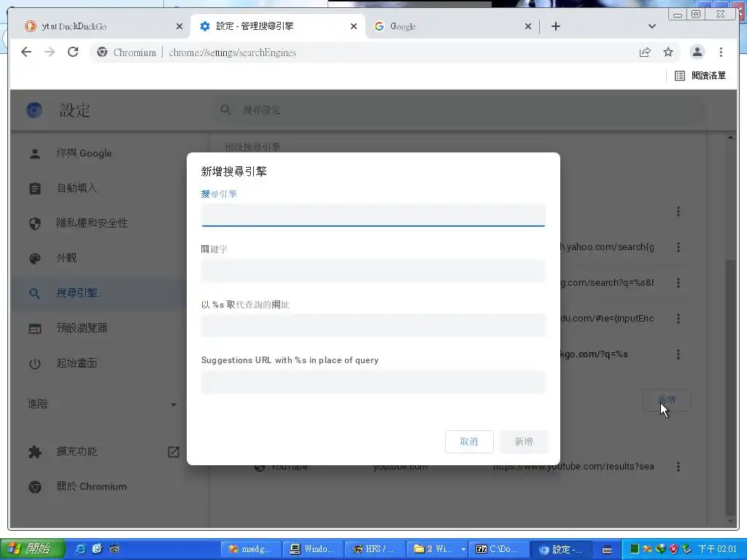Switch to the Windo... taskbar window
747x560 pixels.
(x=313, y=549)
